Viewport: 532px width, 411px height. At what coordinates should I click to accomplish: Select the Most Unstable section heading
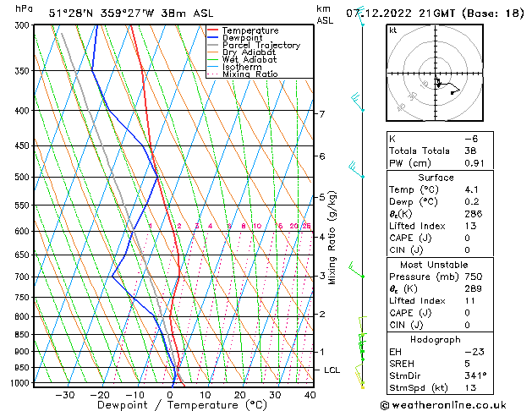pyautogui.click(x=436, y=264)
